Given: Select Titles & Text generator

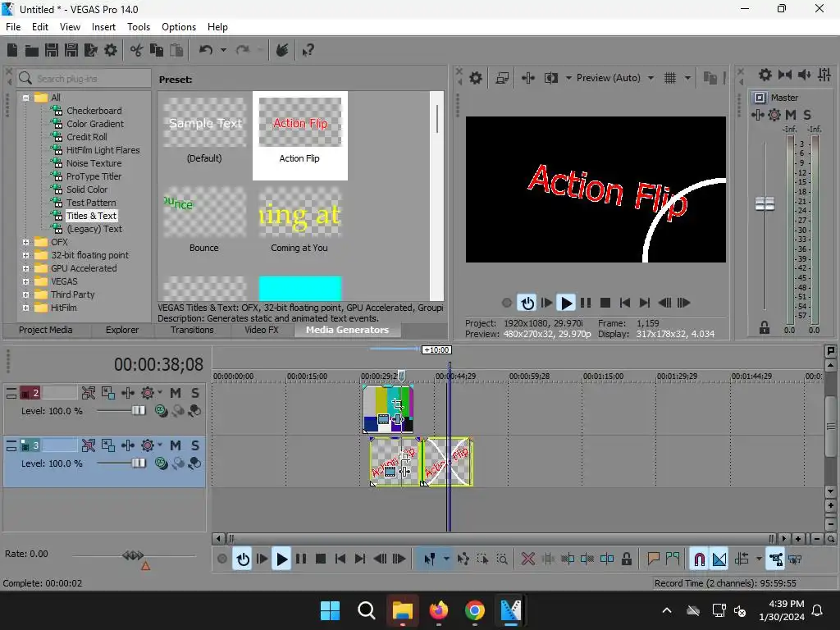Looking at the screenshot, I should click(x=91, y=216).
